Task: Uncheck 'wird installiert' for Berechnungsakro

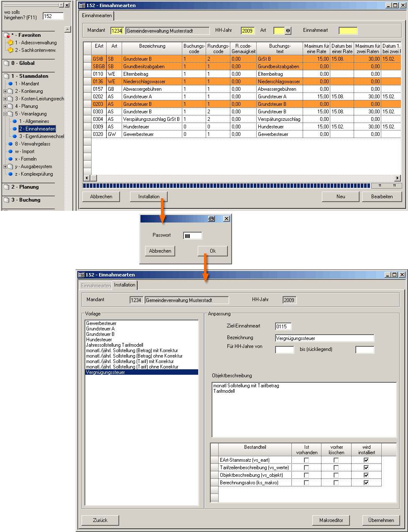Action: point(366,483)
